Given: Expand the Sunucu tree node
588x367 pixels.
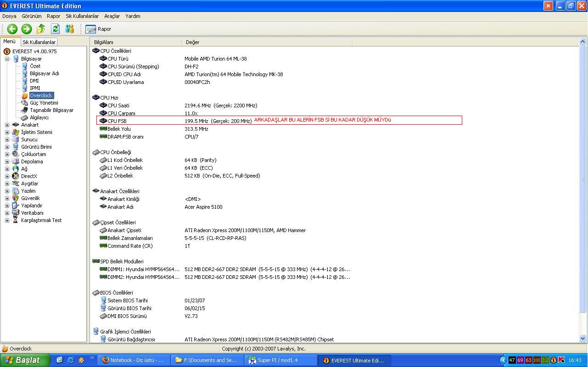Looking at the screenshot, I should click(x=7, y=139).
